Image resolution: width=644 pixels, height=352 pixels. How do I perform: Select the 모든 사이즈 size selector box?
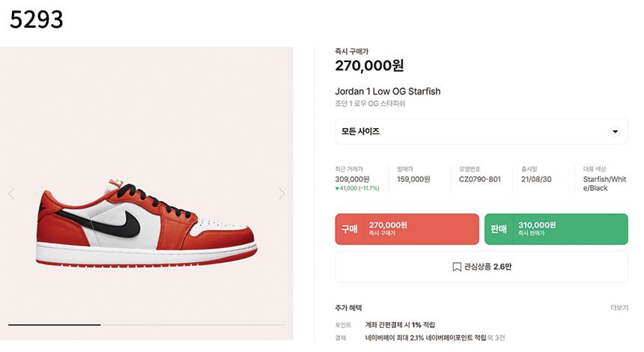[x=482, y=131]
